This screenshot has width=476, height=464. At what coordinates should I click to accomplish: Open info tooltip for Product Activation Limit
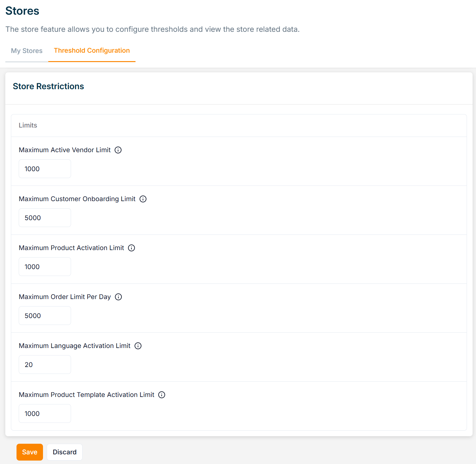tap(131, 248)
